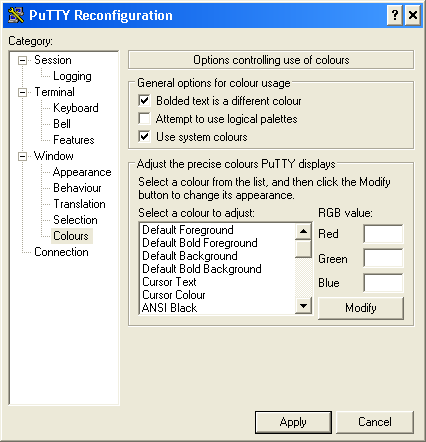This screenshot has height=442, width=426.
Task: Collapse the Terminal tree node
Action: point(22,92)
